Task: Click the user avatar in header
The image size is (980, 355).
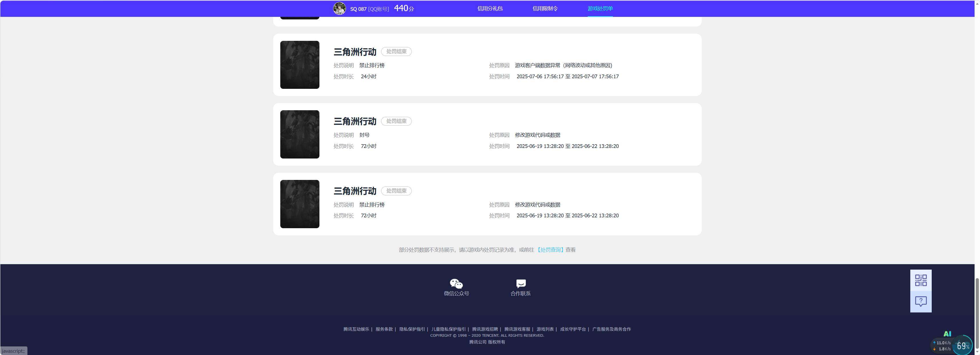Action: click(x=339, y=8)
